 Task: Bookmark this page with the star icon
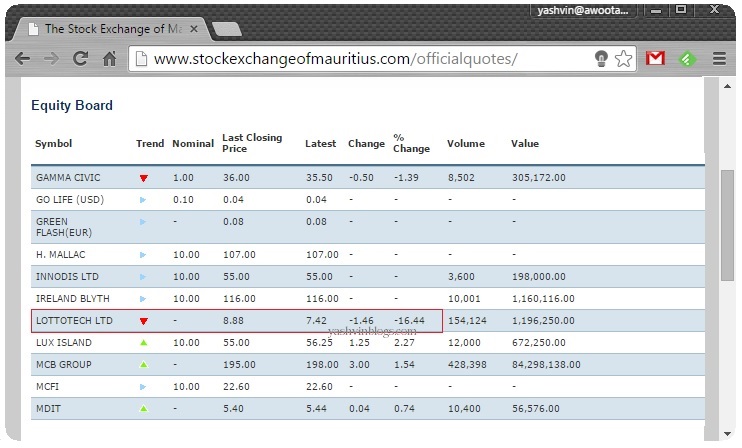(x=624, y=59)
